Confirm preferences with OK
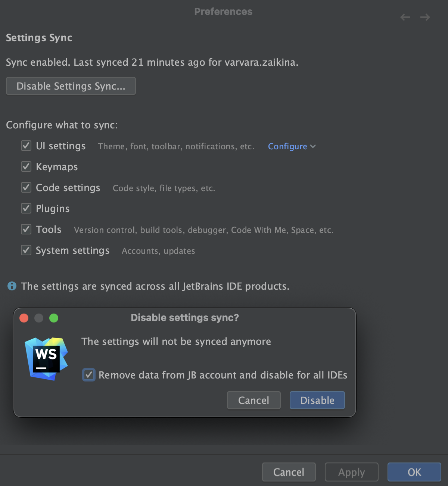 [414, 472]
